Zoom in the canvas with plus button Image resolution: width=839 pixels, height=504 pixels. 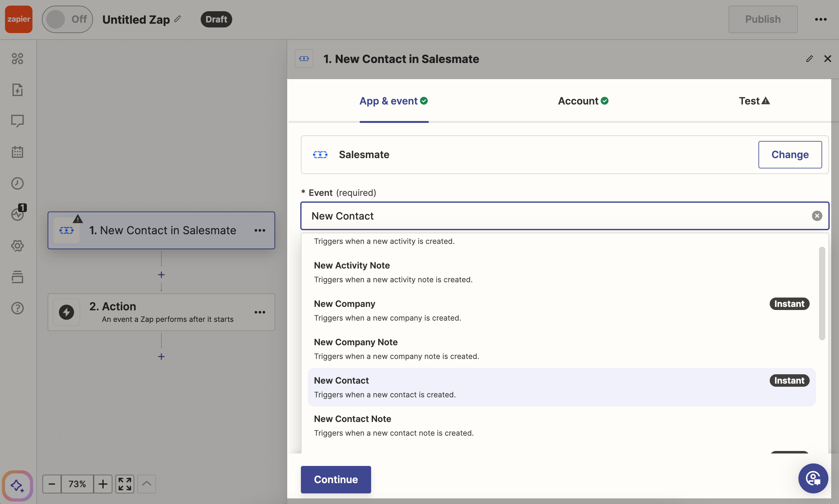(103, 484)
